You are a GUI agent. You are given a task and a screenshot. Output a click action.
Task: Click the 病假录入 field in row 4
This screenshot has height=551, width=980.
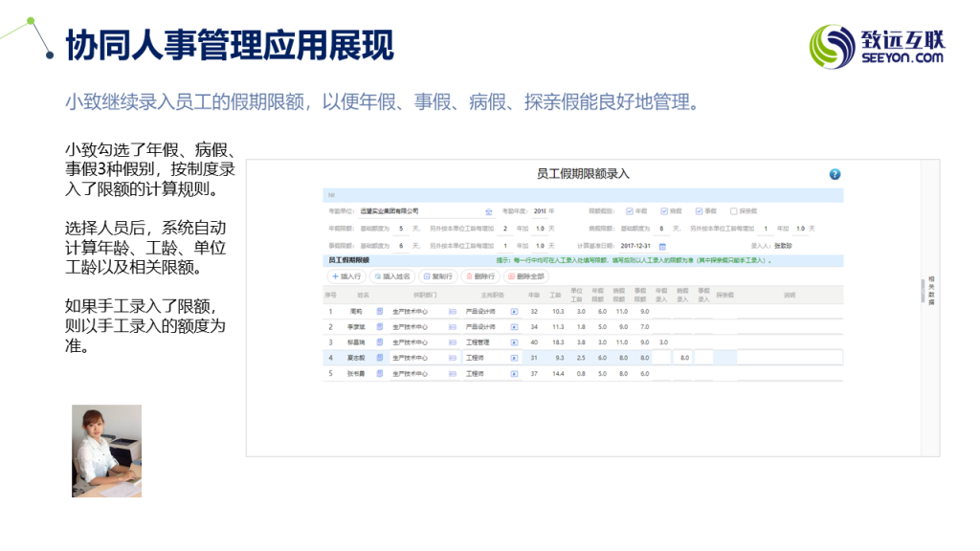[x=683, y=358]
